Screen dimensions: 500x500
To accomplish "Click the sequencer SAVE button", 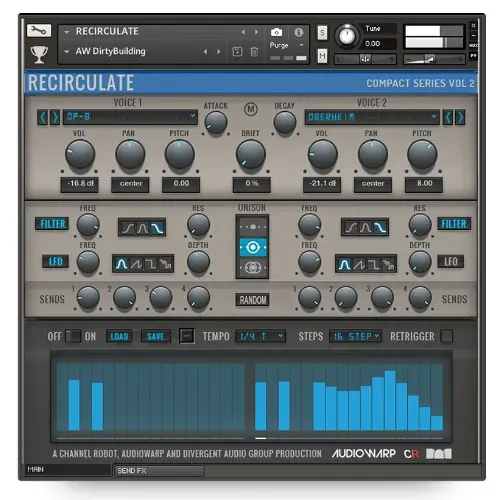I will (155, 336).
